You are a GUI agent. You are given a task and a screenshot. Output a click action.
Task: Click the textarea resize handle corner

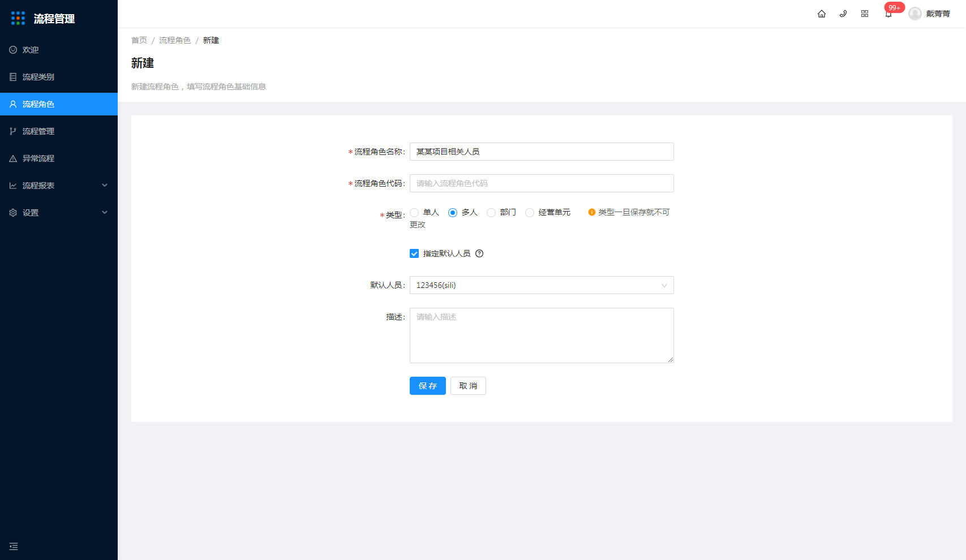click(671, 360)
